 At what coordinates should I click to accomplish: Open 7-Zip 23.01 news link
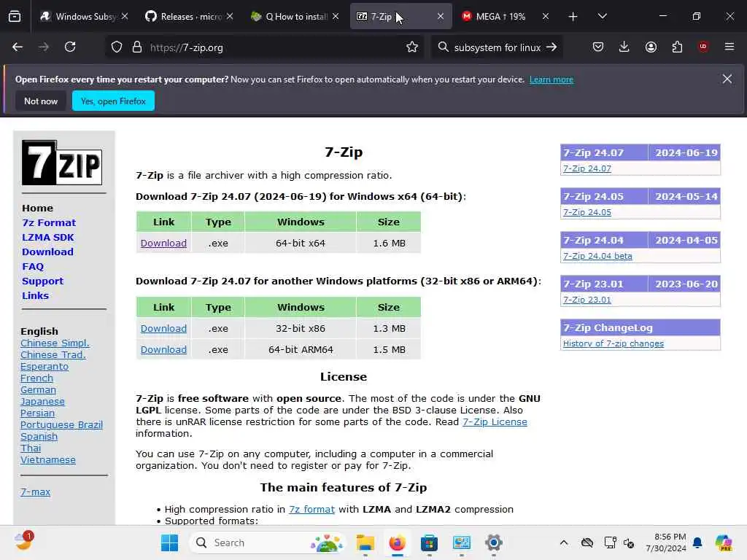587,300
